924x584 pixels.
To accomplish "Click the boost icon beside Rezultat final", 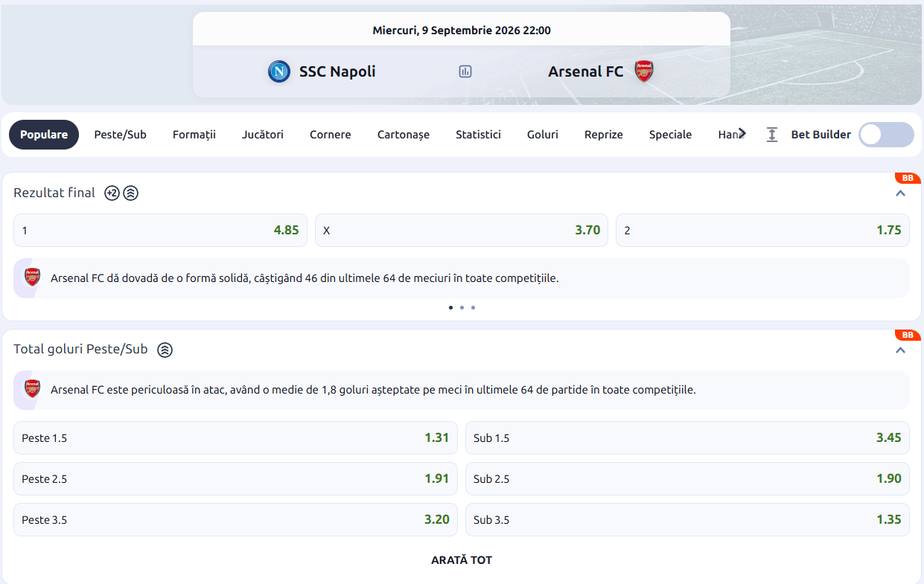I will (131, 193).
